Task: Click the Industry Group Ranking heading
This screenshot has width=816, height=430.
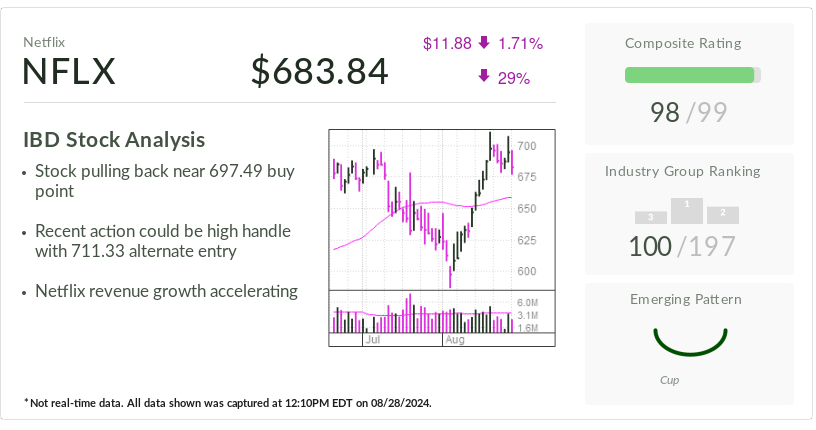Action: point(689,171)
